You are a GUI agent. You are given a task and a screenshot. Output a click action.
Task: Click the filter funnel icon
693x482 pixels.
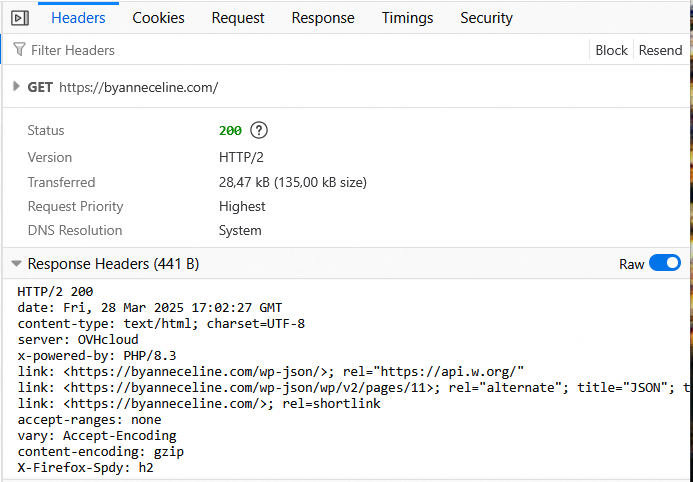coord(19,50)
